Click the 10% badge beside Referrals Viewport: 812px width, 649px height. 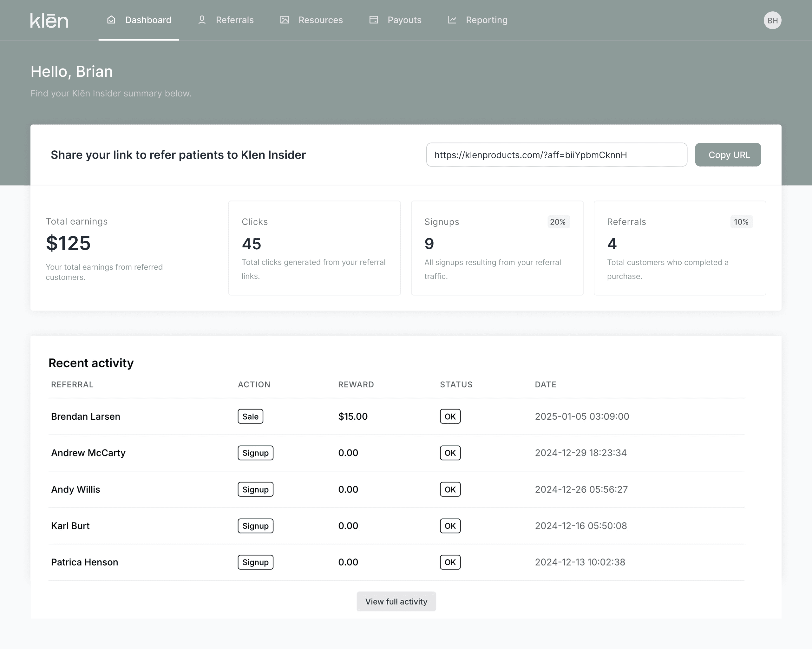(x=741, y=222)
